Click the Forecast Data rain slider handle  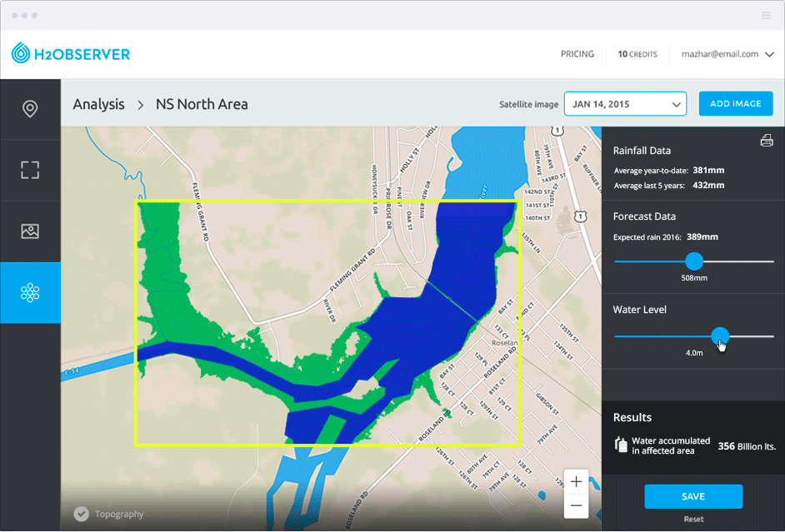click(x=693, y=261)
